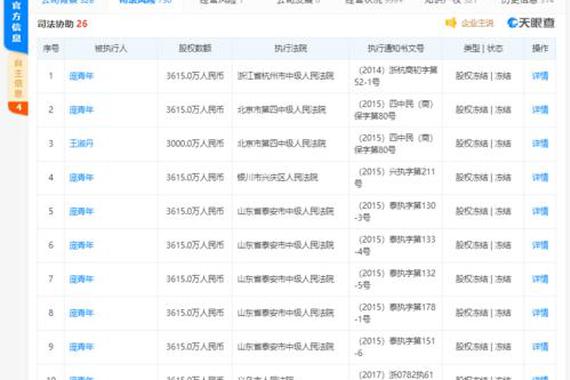This screenshot has width=570, height=380.
Task: Select case number (2015) 泰执字第133-4号
Action: pos(395,245)
